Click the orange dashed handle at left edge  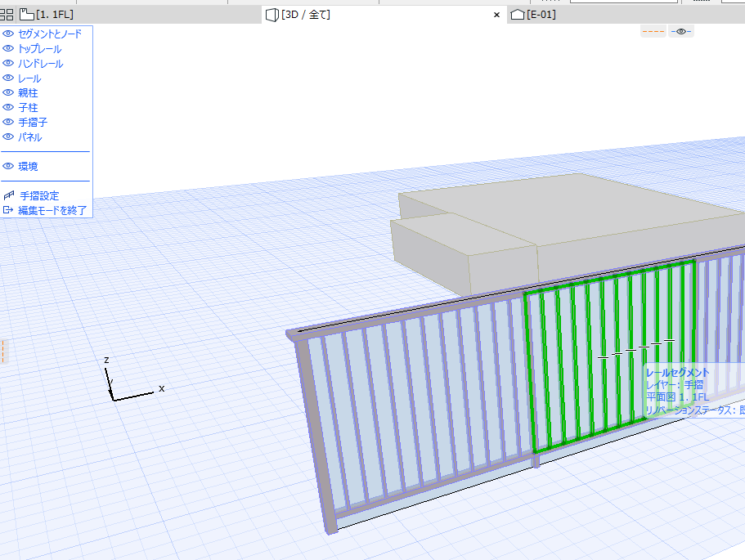tap(2, 352)
